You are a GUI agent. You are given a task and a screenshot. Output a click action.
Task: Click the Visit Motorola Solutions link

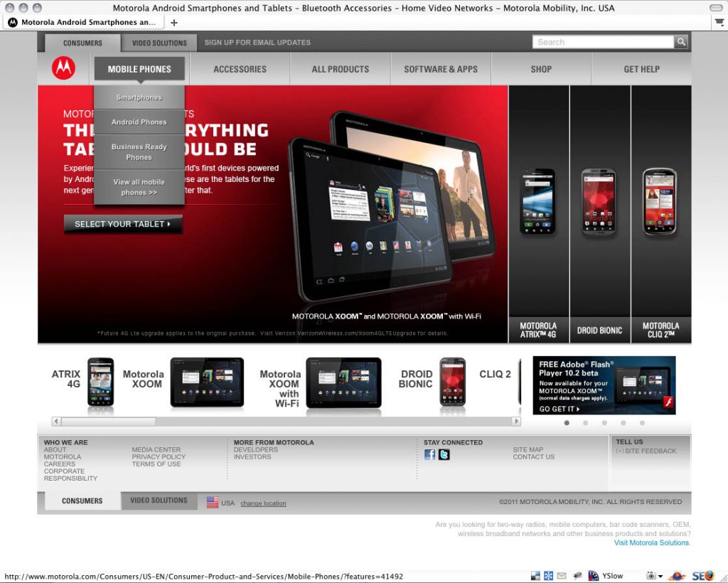point(651,542)
